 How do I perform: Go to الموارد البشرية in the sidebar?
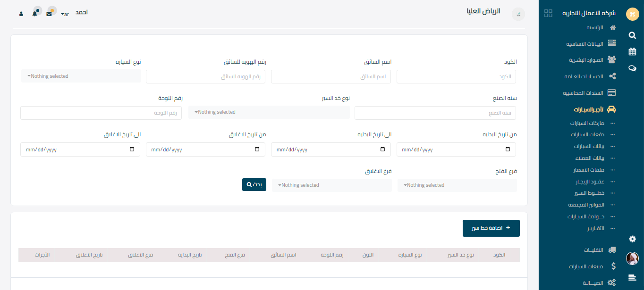[x=586, y=60]
